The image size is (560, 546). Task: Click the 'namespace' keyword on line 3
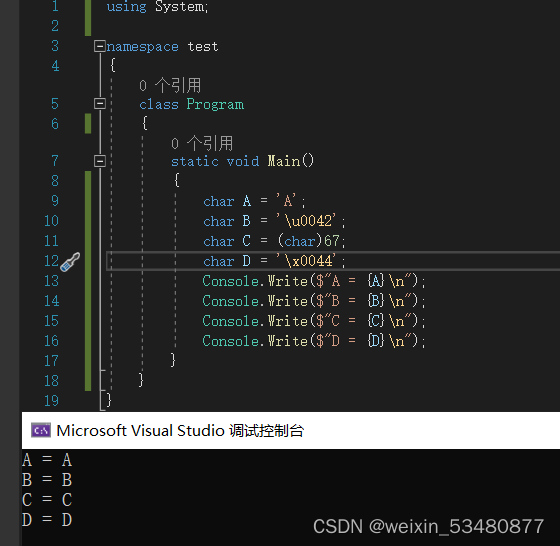[142, 46]
